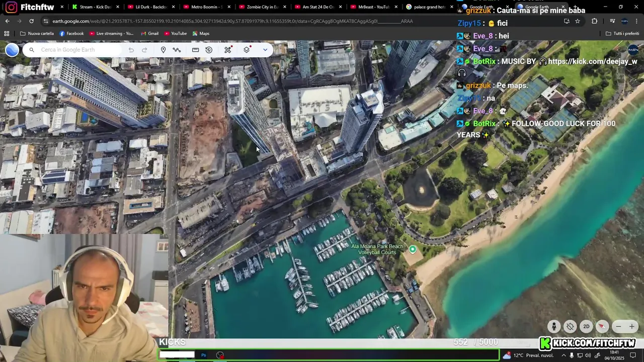This screenshot has width=644, height=362.
Task: Click the Photoshop icon in the taskbar
Action: [204, 355]
